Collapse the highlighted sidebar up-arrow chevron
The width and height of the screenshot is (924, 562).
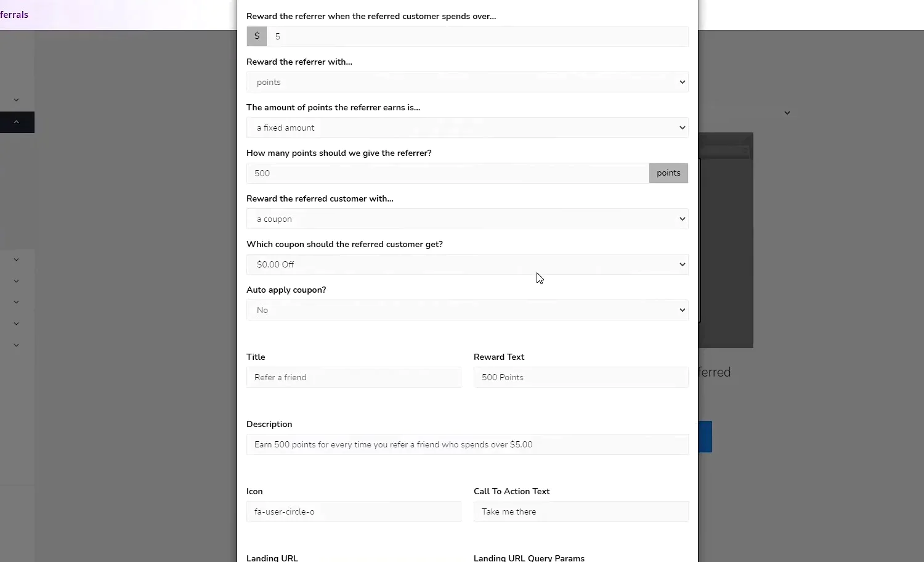click(17, 122)
